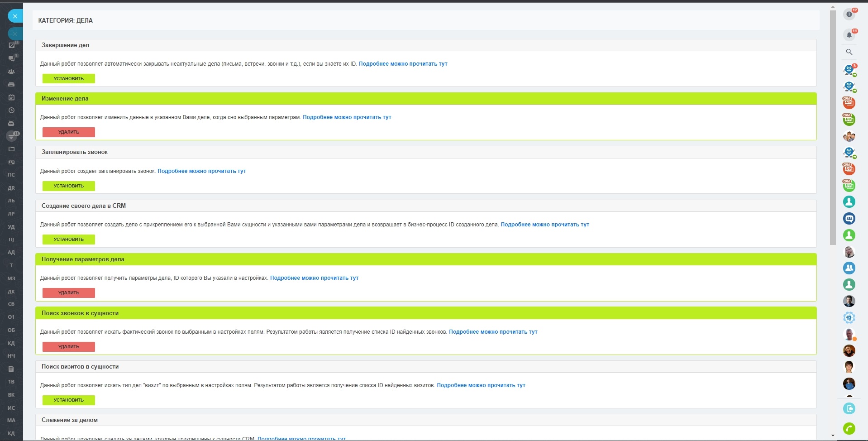868x441 pixels.
Task: Open the chat messages icon in left sidebar
Action: [x=12, y=58]
